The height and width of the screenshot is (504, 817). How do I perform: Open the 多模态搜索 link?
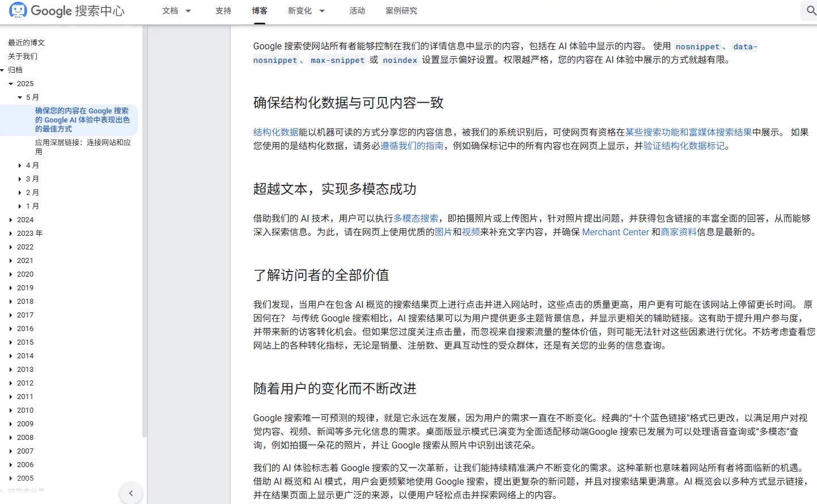coord(416,218)
